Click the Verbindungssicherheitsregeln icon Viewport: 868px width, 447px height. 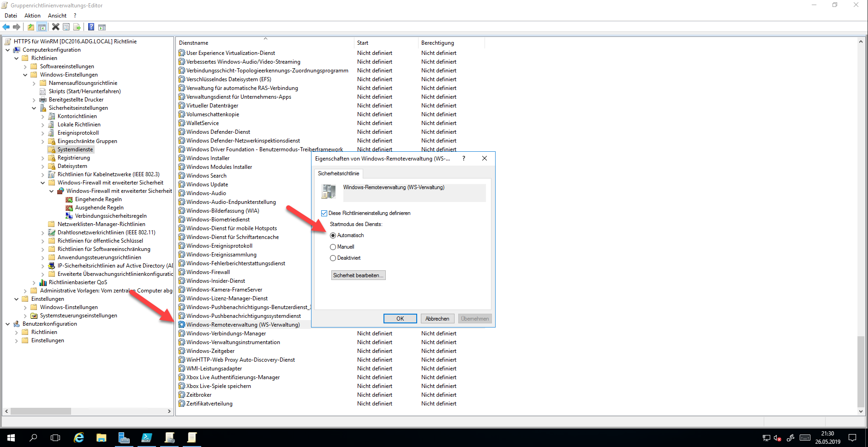pyautogui.click(x=69, y=216)
